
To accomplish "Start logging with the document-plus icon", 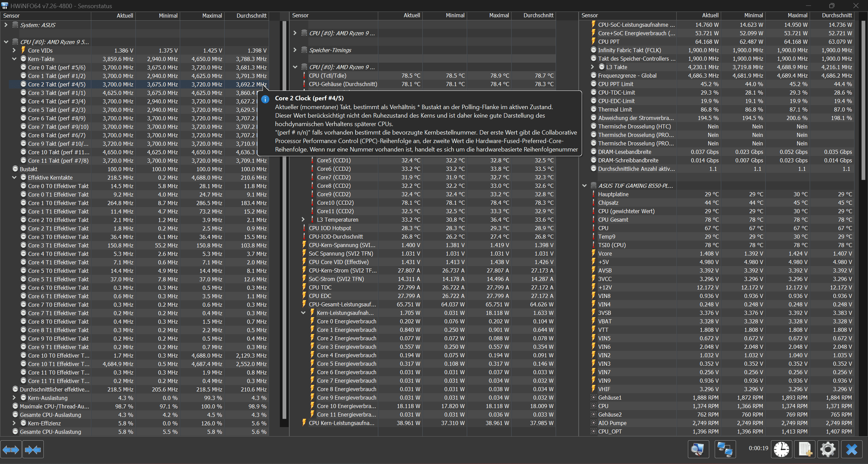I will [805, 450].
